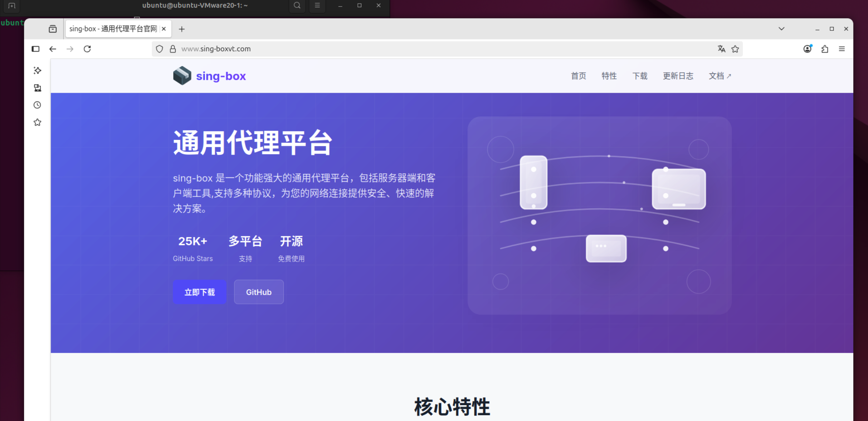Screen dimensions: 868x421
Task: Click the 立即下载 download button
Action: (199, 292)
